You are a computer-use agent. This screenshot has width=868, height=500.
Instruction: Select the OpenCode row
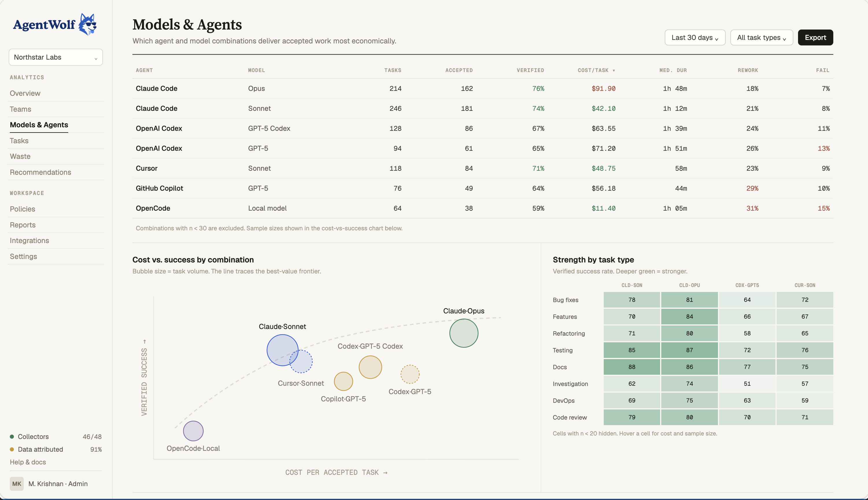[483, 208]
